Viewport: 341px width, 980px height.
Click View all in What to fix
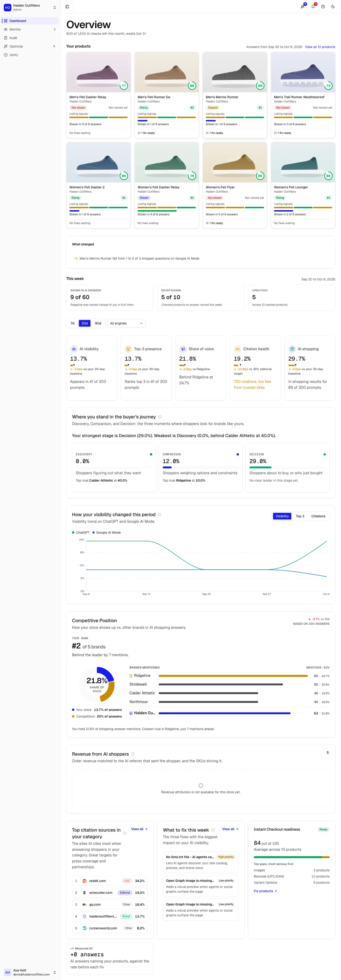pyautogui.click(x=230, y=829)
